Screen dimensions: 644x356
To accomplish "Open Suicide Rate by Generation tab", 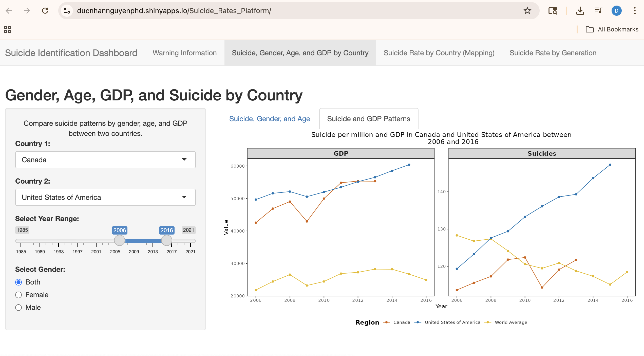I will tap(553, 53).
